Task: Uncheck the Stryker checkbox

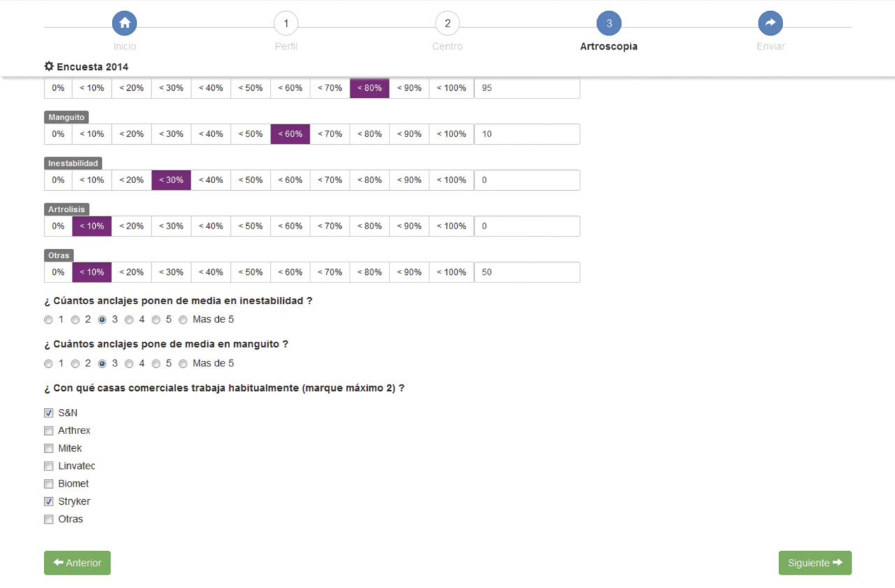Action: pos(49,501)
